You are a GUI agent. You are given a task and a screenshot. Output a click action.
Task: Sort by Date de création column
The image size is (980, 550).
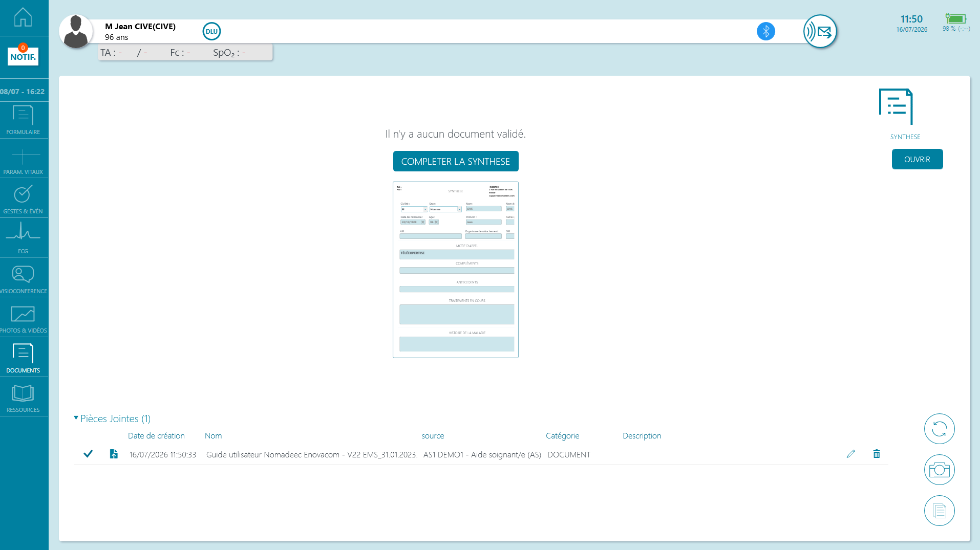click(156, 435)
